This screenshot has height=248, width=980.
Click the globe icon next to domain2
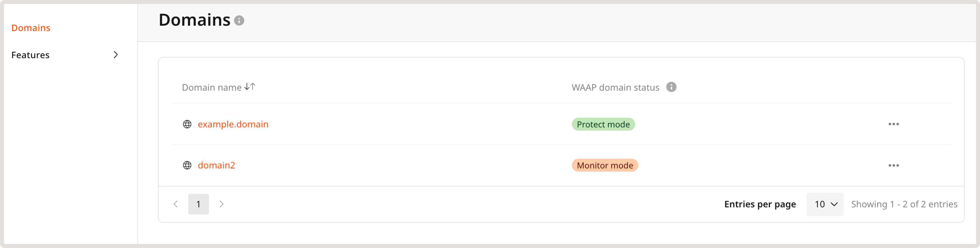(187, 165)
